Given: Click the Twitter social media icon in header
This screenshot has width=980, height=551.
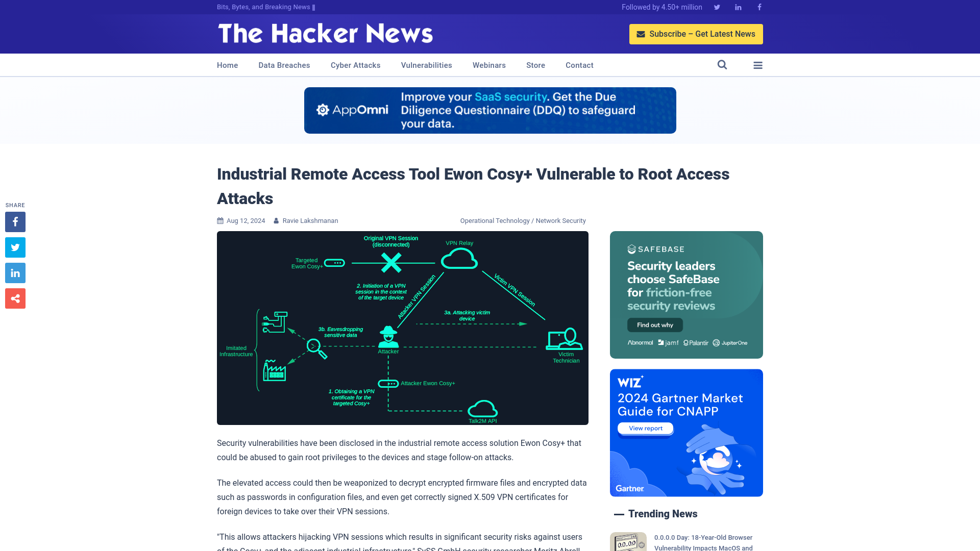Looking at the screenshot, I should pyautogui.click(x=717, y=7).
